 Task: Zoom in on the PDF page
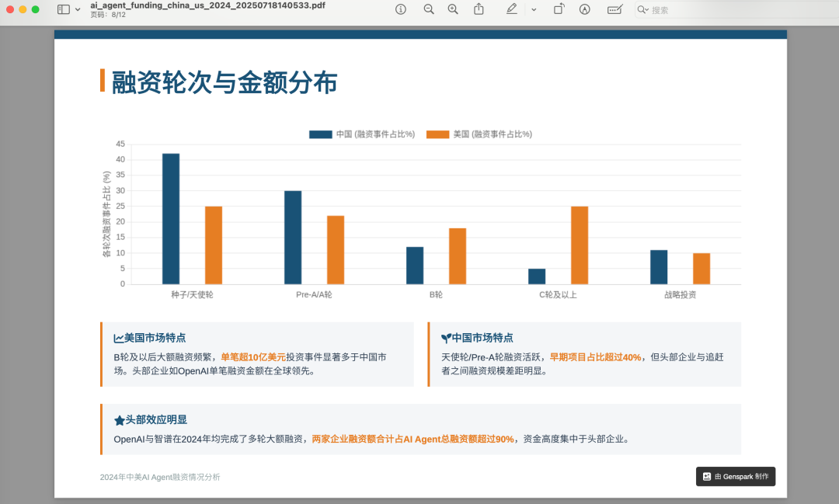pos(453,9)
